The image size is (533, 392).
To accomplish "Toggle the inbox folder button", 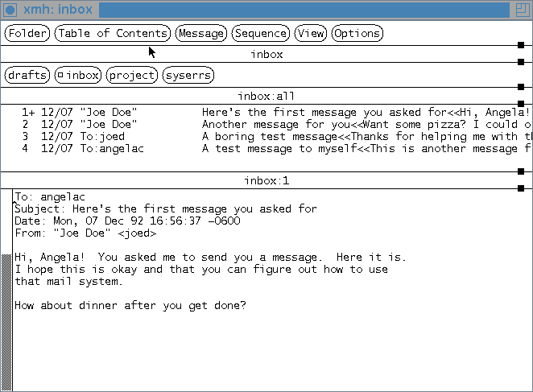I will [78, 75].
